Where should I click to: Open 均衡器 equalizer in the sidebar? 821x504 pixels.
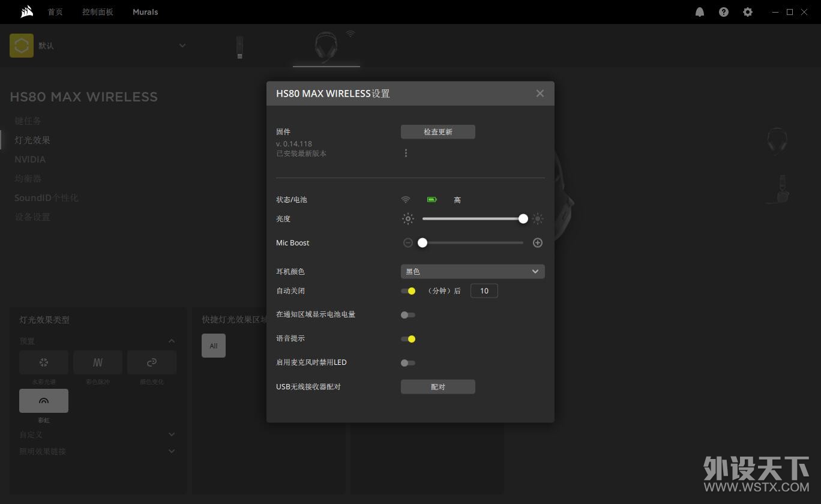point(28,178)
